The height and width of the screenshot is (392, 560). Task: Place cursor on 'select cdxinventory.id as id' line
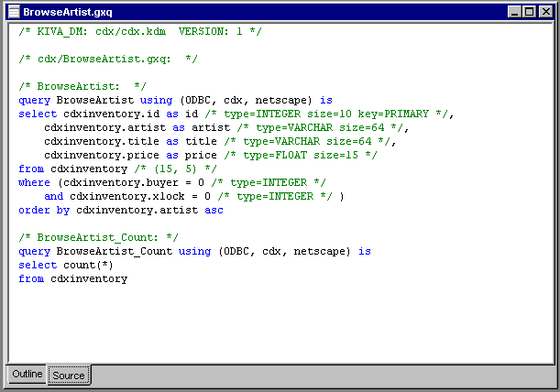point(236,114)
